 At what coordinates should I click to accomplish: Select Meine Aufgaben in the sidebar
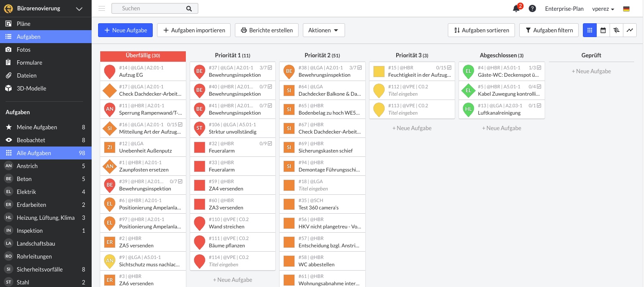click(37, 127)
